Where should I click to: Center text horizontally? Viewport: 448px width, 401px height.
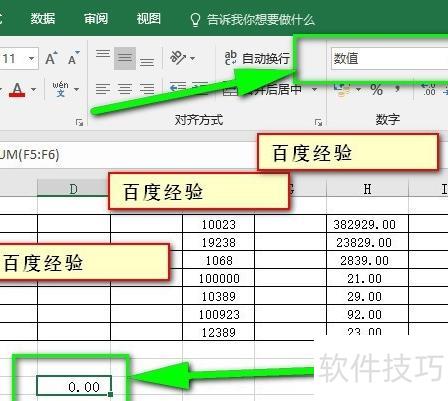point(125,89)
